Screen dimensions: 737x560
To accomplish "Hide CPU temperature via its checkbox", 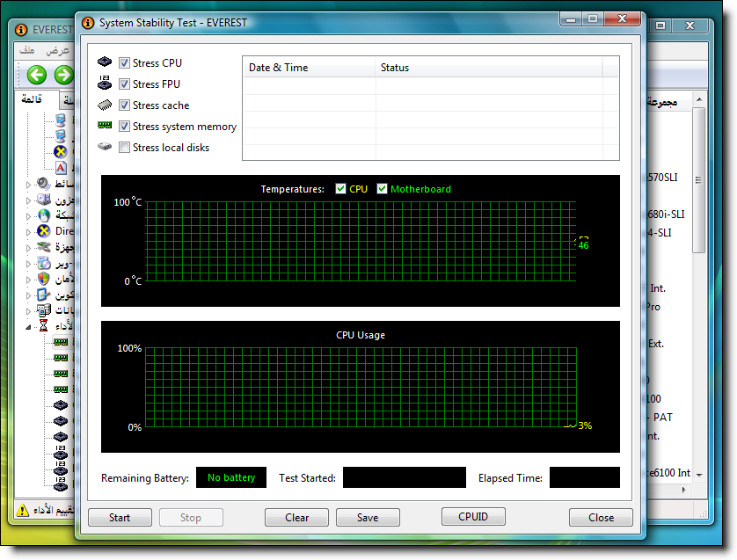I will [x=340, y=189].
